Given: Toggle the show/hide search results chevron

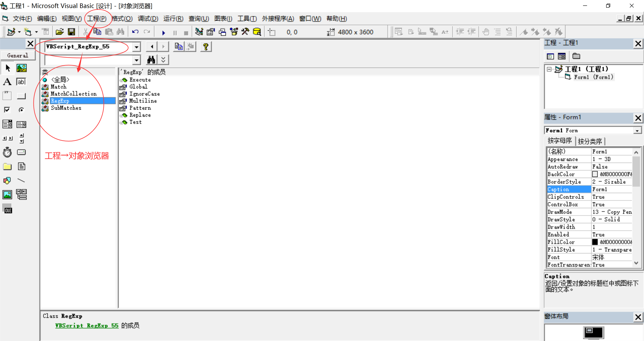Looking at the screenshot, I should pos(163,60).
